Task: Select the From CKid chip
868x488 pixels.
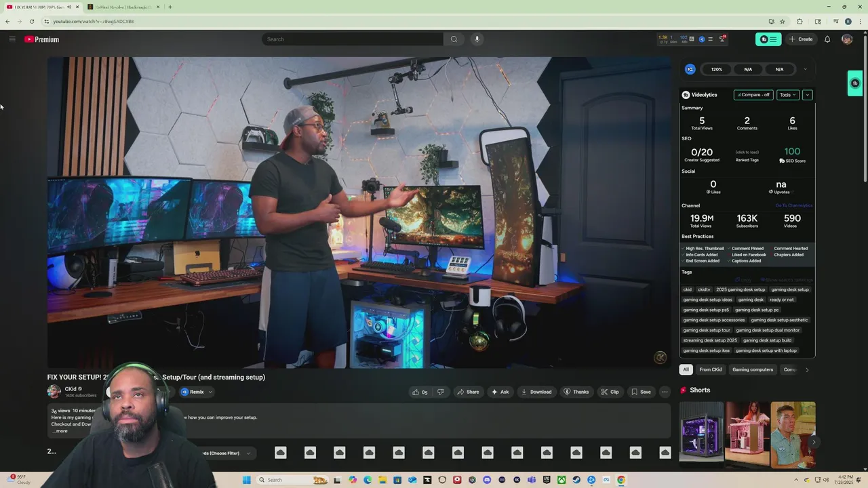Action: click(x=711, y=369)
